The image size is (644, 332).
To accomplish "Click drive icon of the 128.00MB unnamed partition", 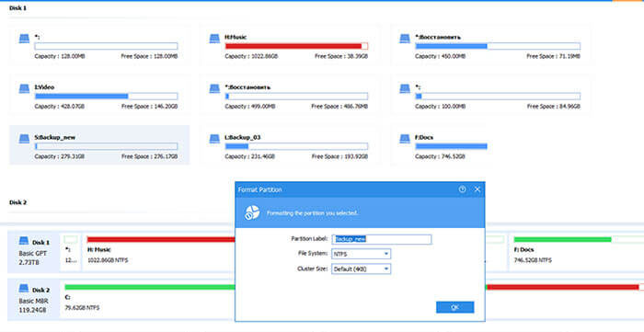I will [24, 39].
